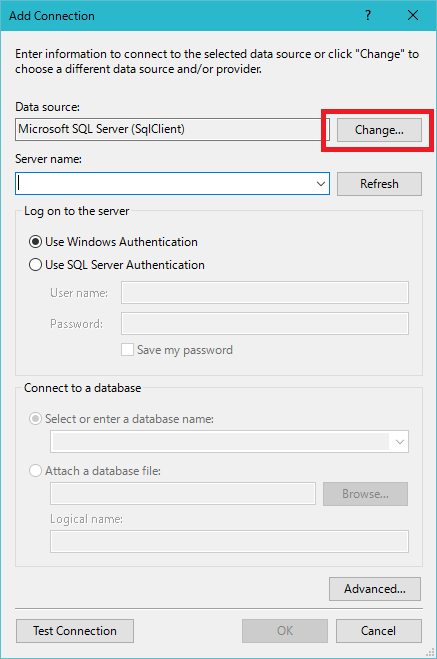Browse for a database file

(x=365, y=494)
